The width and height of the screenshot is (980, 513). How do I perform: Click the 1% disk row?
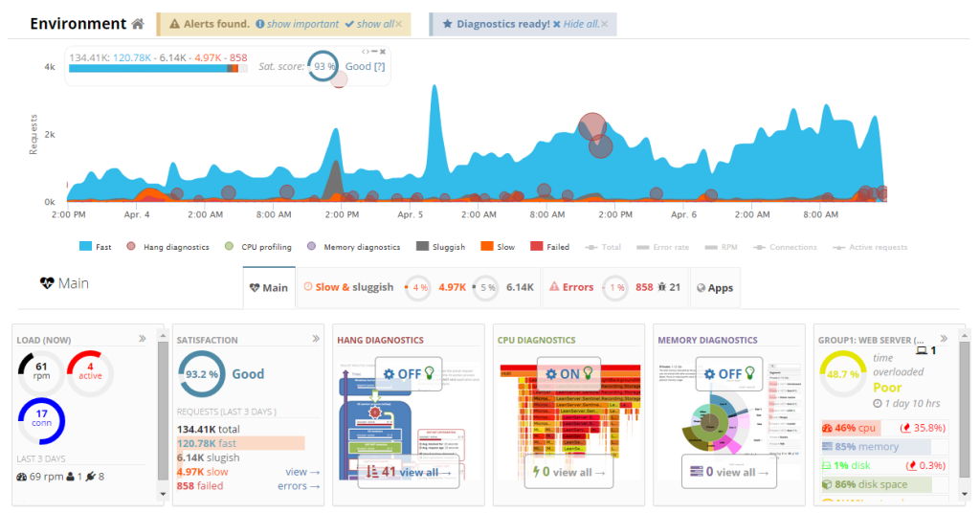click(884, 465)
